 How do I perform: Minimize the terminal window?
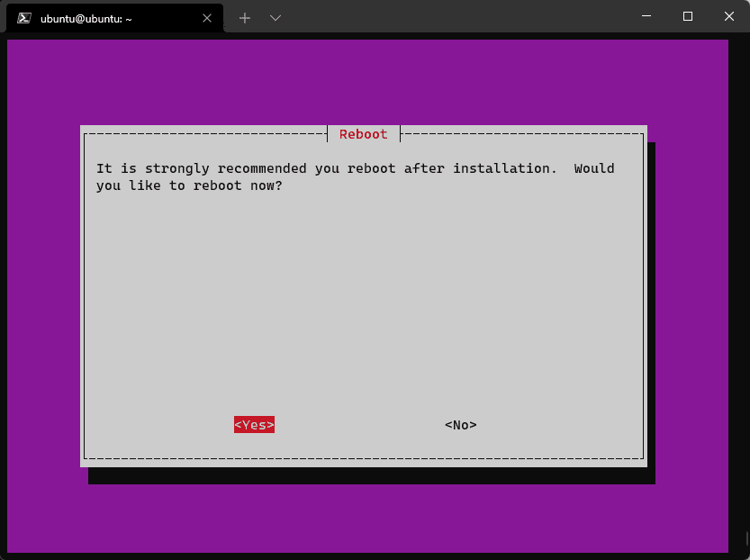pyautogui.click(x=646, y=16)
